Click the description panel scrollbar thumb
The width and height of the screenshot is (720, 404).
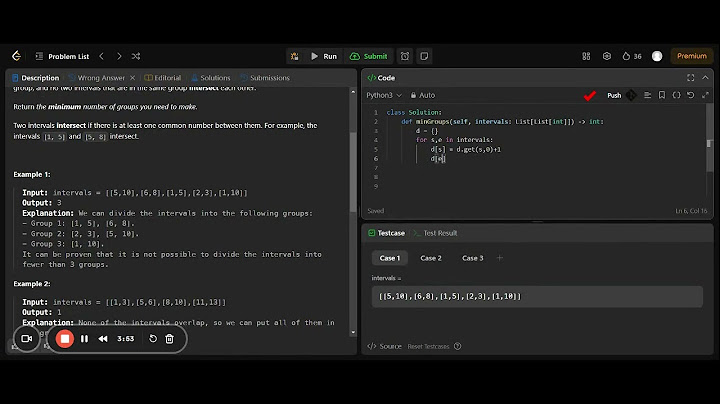(353, 172)
